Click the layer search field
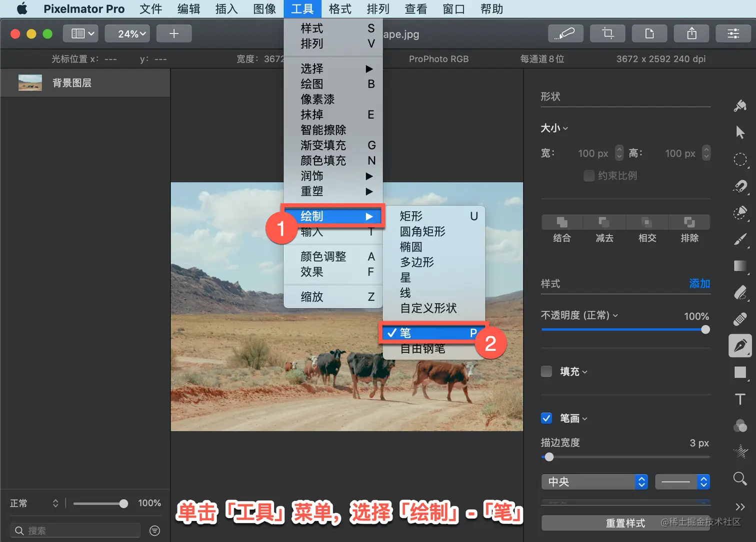 [75, 530]
